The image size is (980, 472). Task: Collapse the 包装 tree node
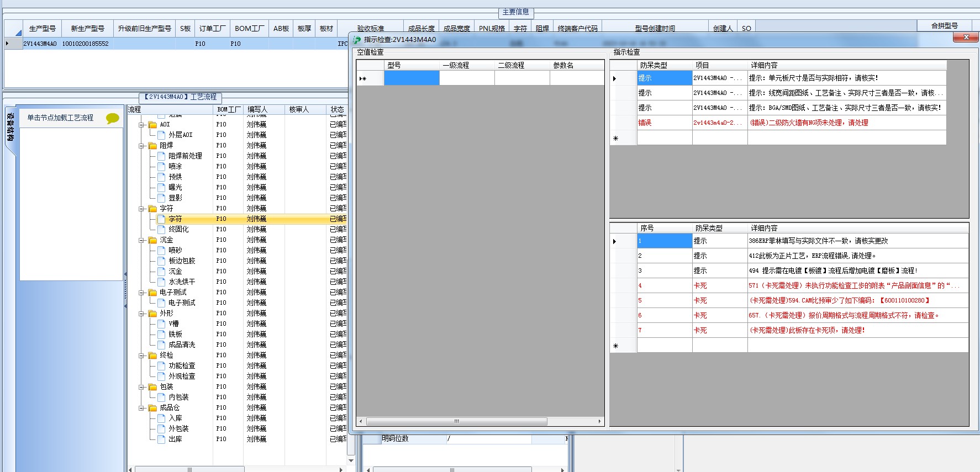click(142, 387)
